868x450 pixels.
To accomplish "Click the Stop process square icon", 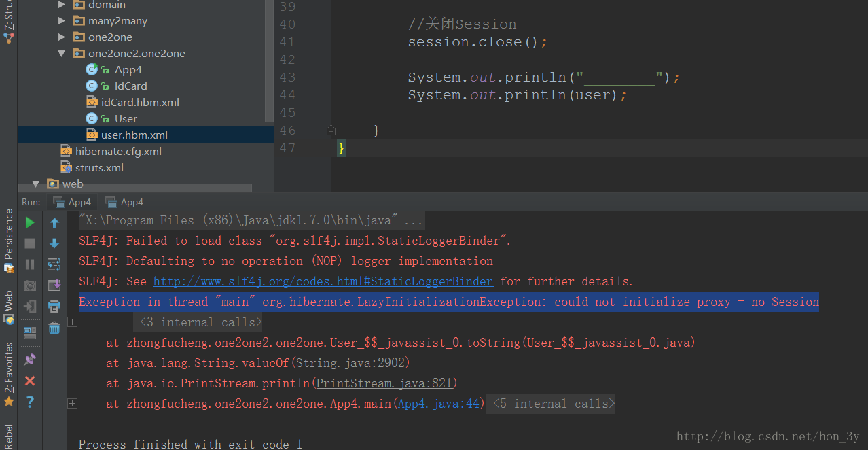I will click(x=30, y=243).
